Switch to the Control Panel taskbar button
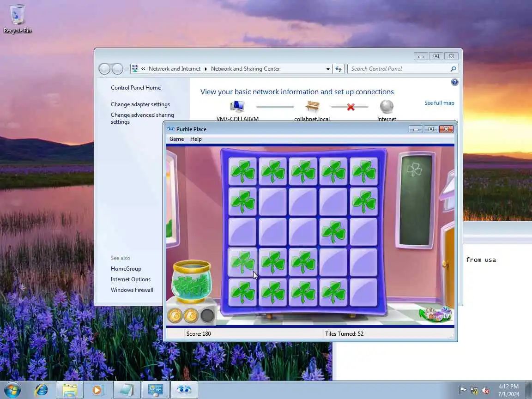Viewport: 532px width, 399px height. pyautogui.click(x=155, y=390)
